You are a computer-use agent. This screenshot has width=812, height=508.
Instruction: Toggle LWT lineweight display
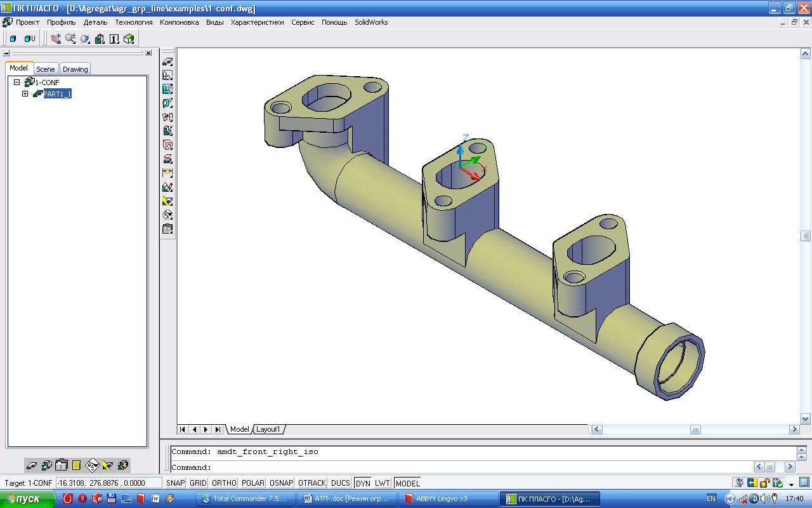click(383, 483)
